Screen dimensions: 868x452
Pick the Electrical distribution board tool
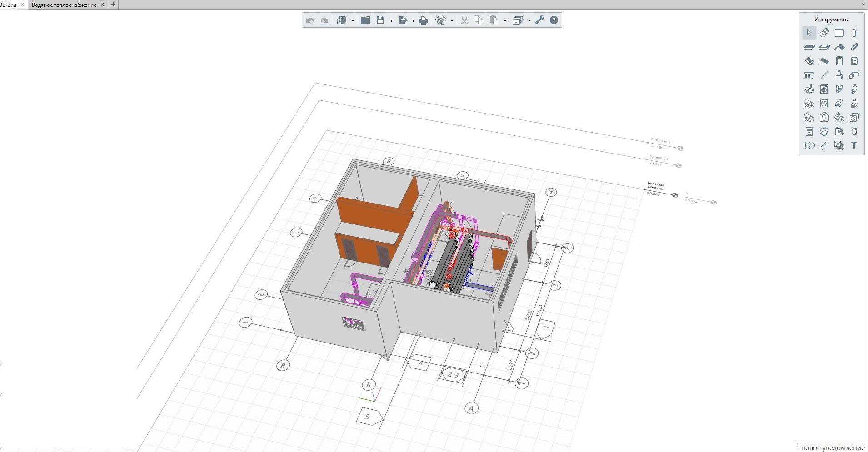point(809,131)
